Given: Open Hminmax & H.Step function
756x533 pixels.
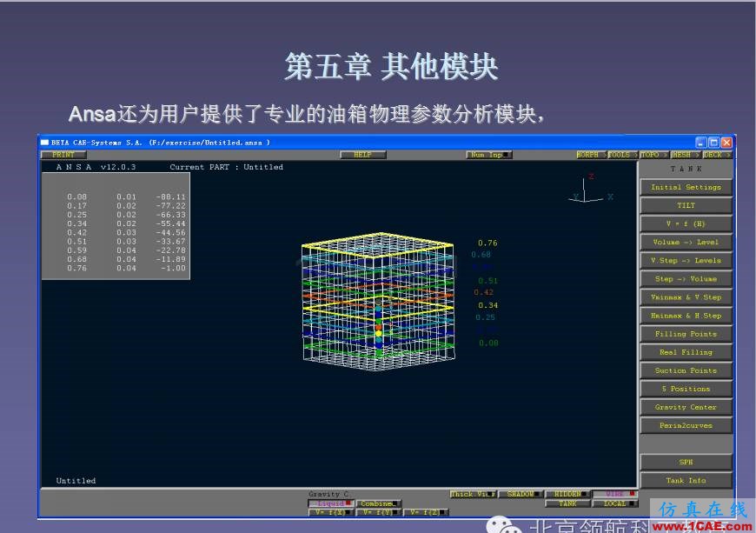Looking at the screenshot, I should (686, 316).
